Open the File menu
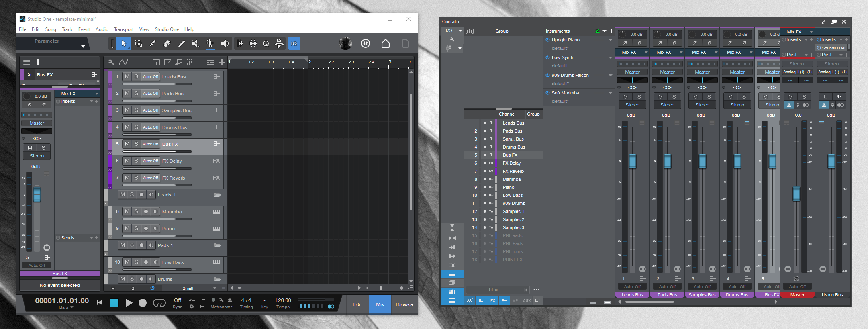The height and width of the screenshot is (329, 868). coord(22,29)
